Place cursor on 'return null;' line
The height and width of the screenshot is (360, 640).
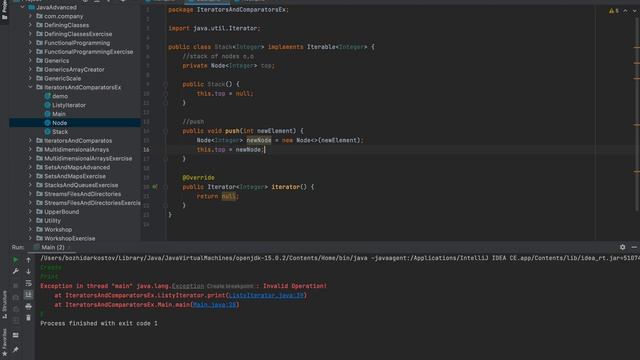point(218,196)
